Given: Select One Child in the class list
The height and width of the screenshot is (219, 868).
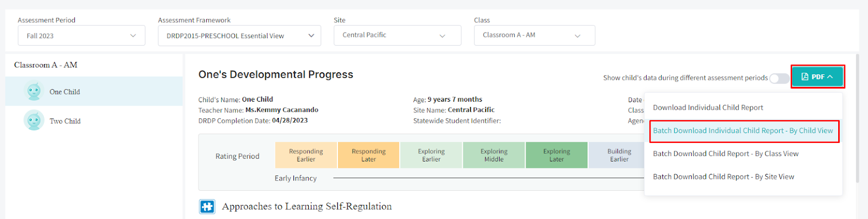Looking at the screenshot, I should pos(65,92).
